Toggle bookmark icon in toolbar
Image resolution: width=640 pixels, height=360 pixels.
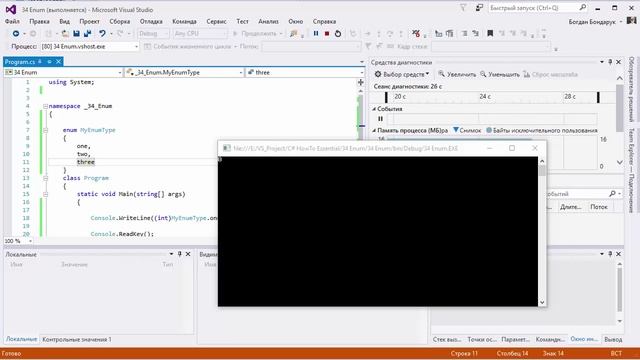(x=490, y=33)
